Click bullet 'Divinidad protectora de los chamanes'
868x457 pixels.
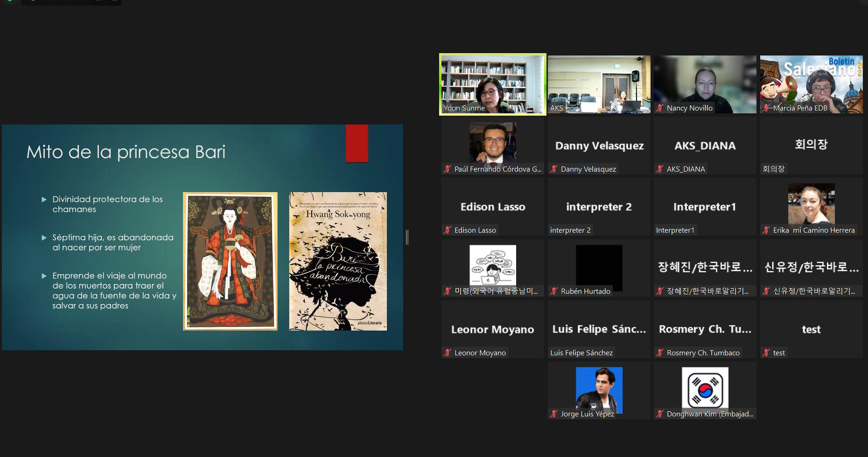108,204
